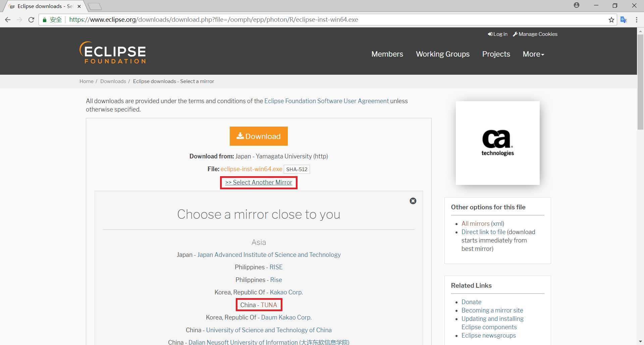Viewport: 644px width, 345px height.
Task: Open the Google Translate extension icon
Action: [624, 20]
